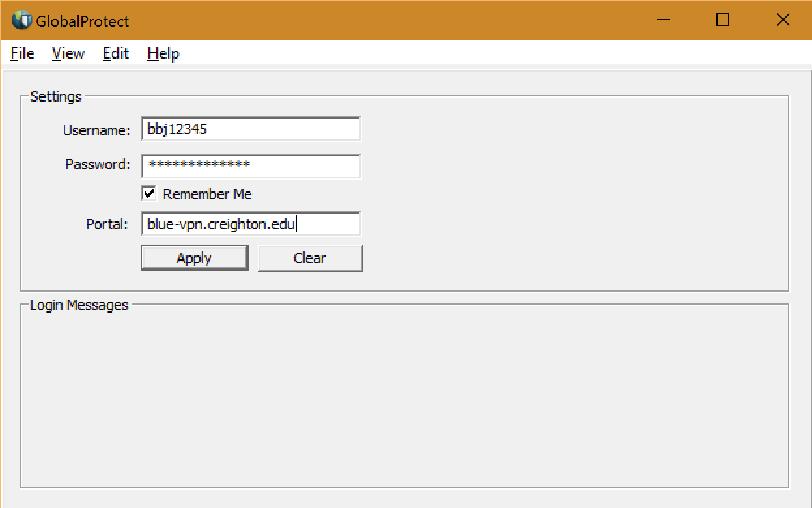The height and width of the screenshot is (508, 812).
Task: Minimize the GlobalProtect window
Action: pyautogui.click(x=664, y=21)
